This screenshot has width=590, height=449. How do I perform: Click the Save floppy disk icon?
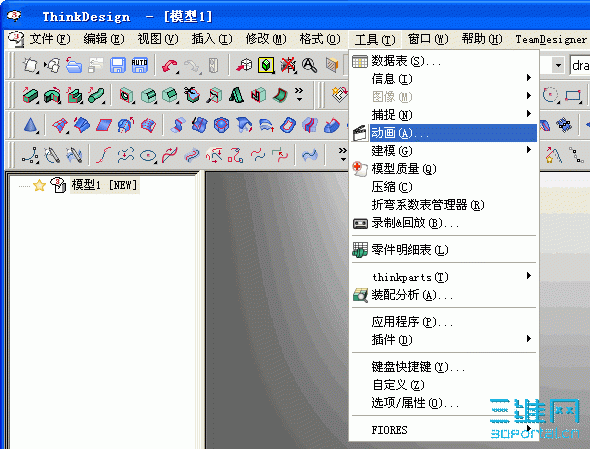pos(117,65)
